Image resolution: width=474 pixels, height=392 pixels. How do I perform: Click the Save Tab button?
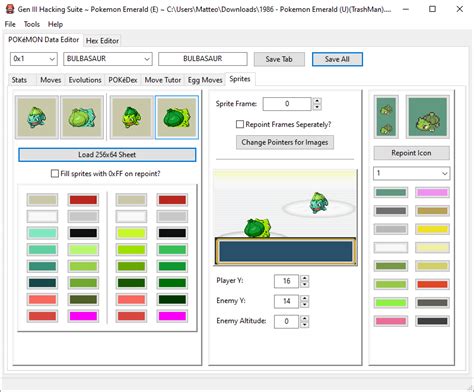click(279, 59)
